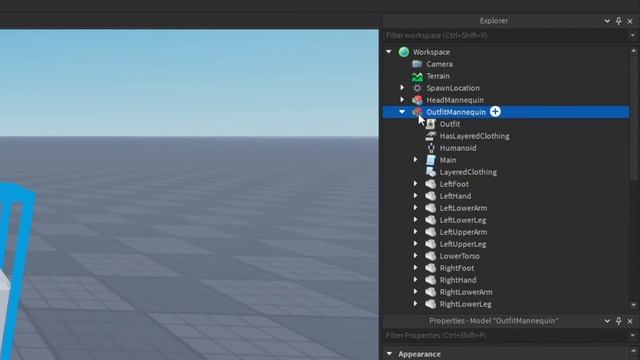
Task: Expand the LowerTorso node
Action: (x=416, y=256)
